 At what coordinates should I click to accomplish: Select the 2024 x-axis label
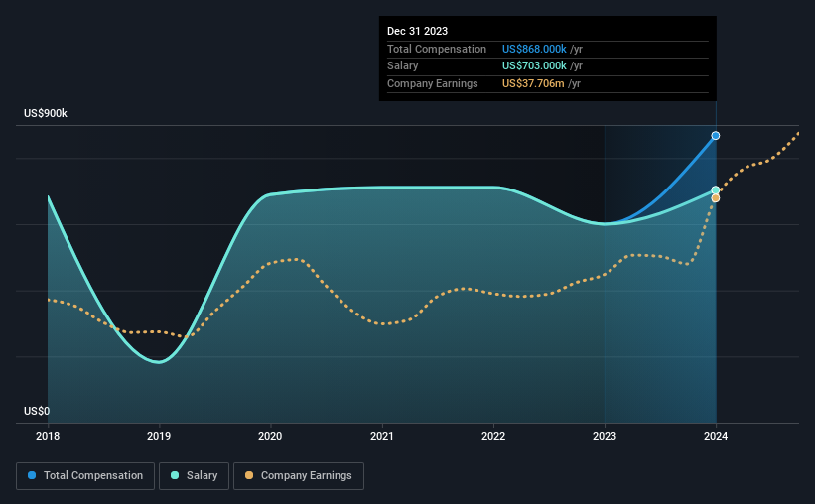(715, 436)
